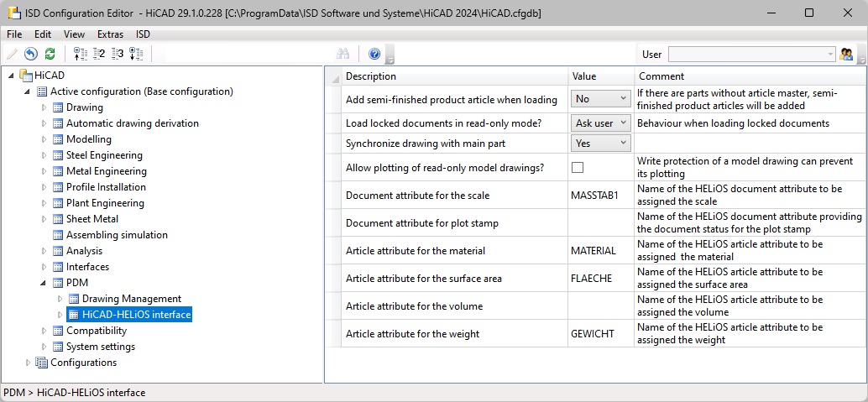Click the empty volume attribute value cell
The image size is (868, 402).
click(x=601, y=305)
